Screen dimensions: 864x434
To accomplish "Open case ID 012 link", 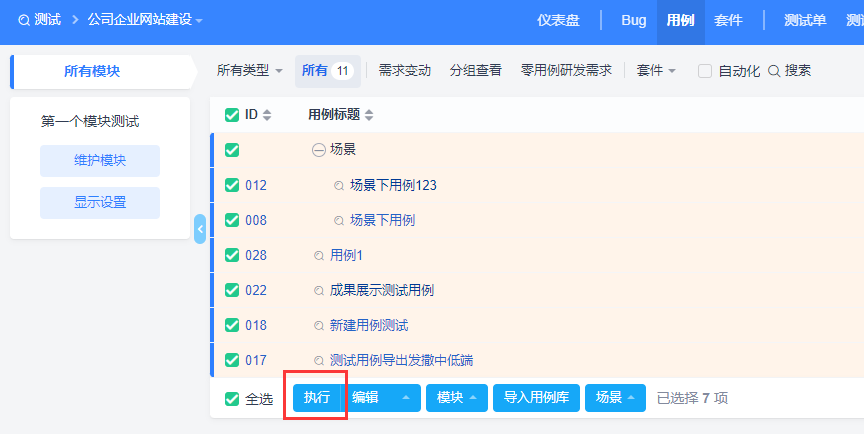I will [256, 185].
